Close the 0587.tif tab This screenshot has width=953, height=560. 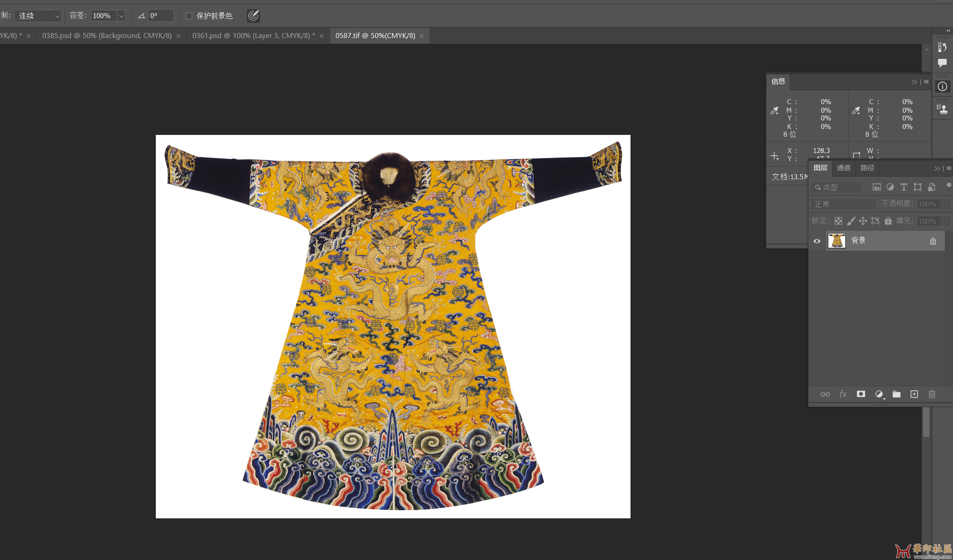[x=422, y=36]
